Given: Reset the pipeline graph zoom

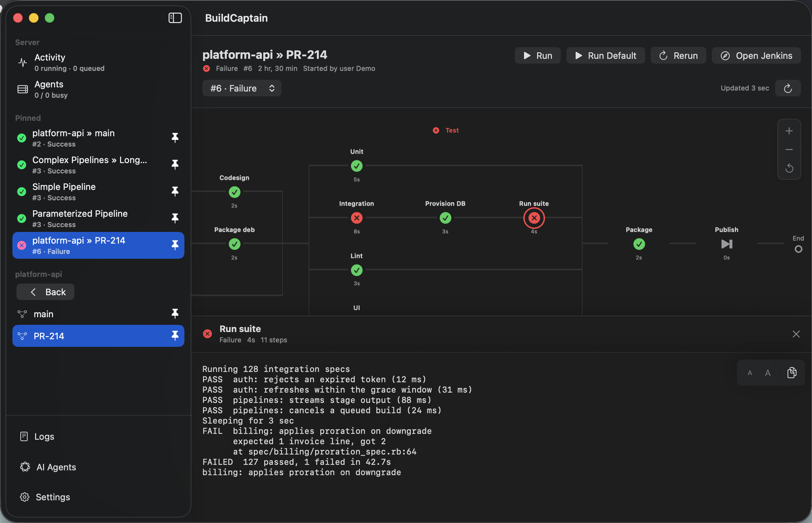Looking at the screenshot, I should pos(789,168).
